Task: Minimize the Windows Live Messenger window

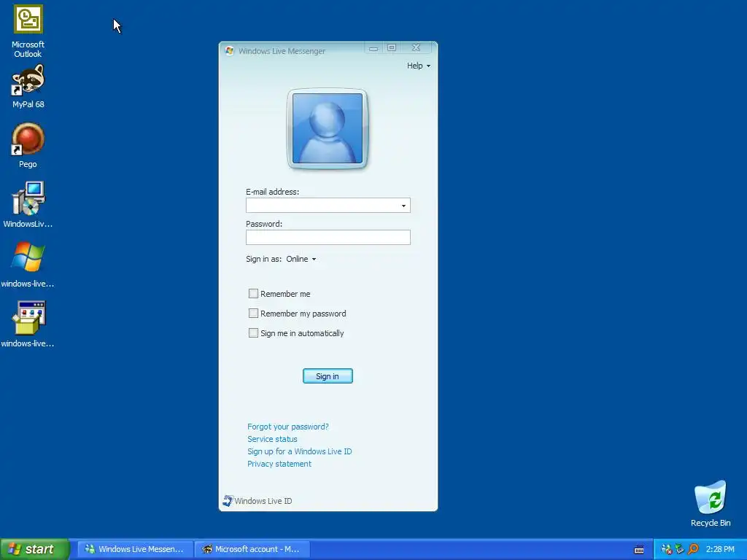Action: [373, 48]
